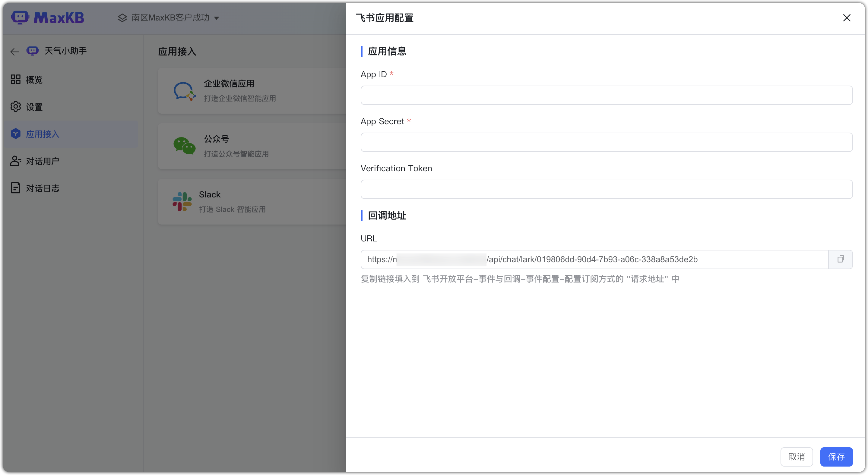Select the 概览 overview grid icon

coord(15,80)
